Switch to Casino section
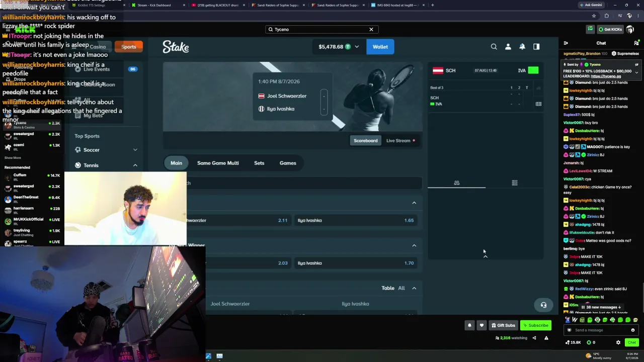Image resolution: width=644 pixels, height=362 pixels. pos(98,47)
